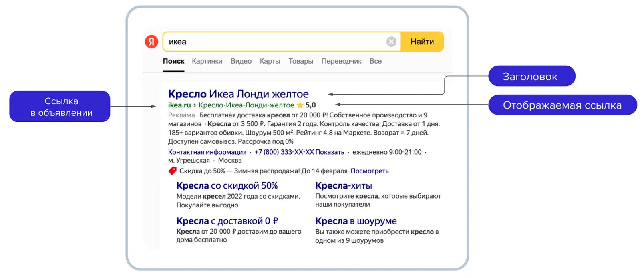Click the ikea.ru domain link
644x278 pixels.
click(179, 105)
